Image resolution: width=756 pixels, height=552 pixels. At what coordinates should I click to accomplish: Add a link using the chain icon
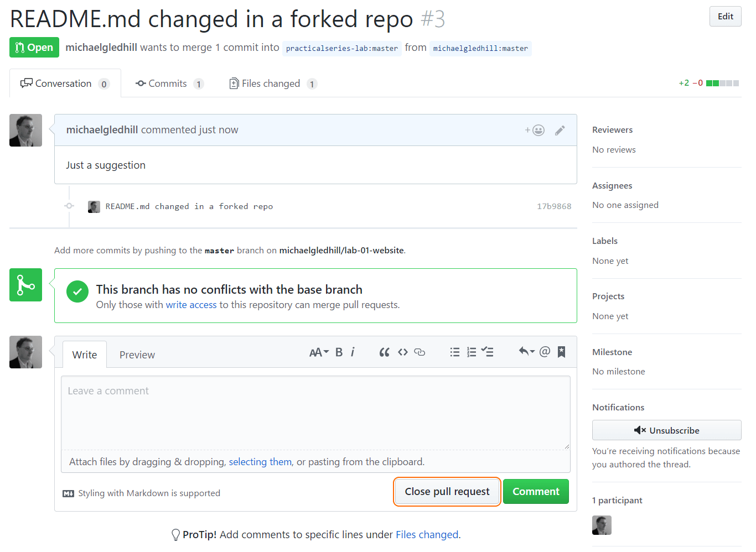coord(420,352)
